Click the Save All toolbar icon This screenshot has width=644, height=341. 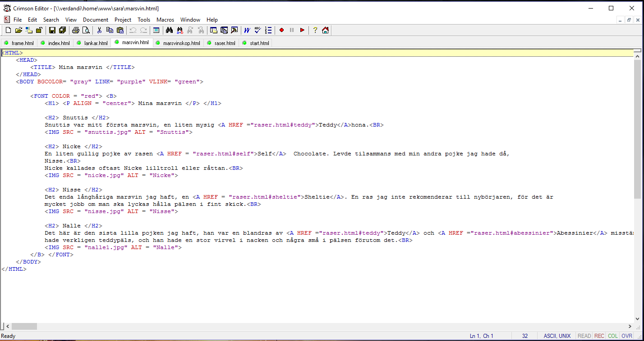click(x=63, y=30)
